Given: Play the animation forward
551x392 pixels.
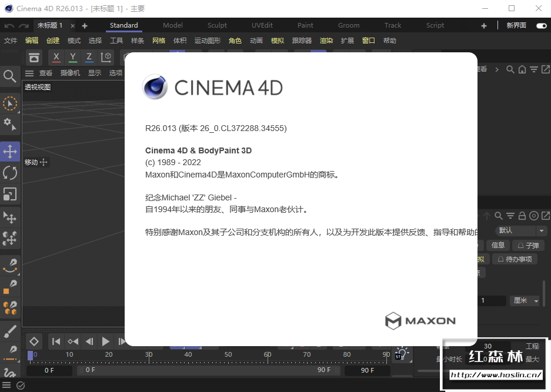Looking at the screenshot, I should click(105, 341).
